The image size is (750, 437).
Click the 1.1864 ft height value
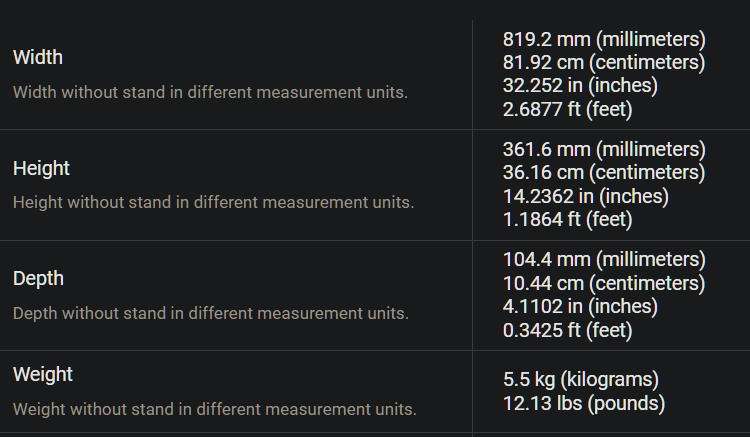pos(567,219)
